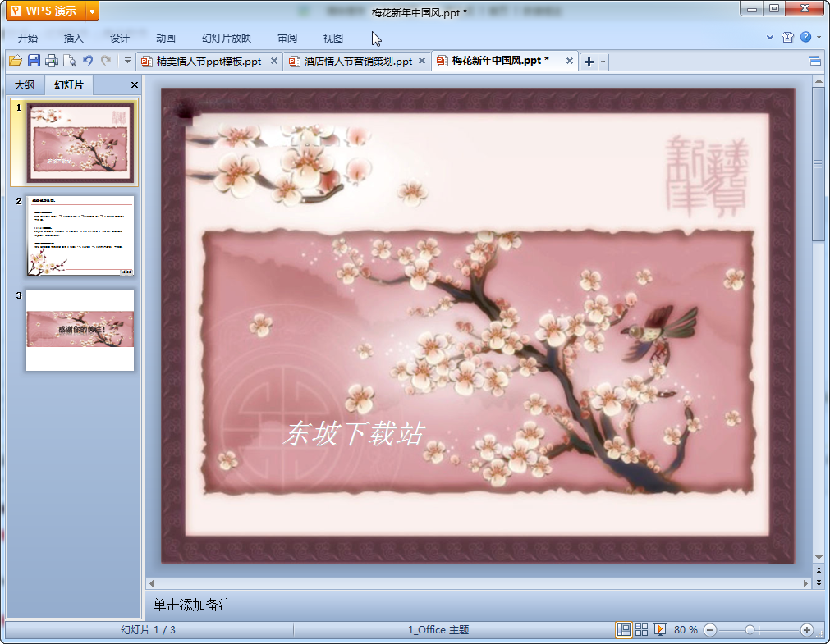Open the help question mark icon
The width and height of the screenshot is (830, 644).
point(805,37)
